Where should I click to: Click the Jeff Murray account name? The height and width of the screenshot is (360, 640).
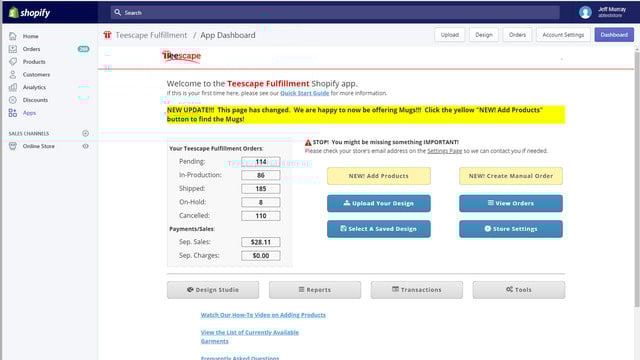611,9
